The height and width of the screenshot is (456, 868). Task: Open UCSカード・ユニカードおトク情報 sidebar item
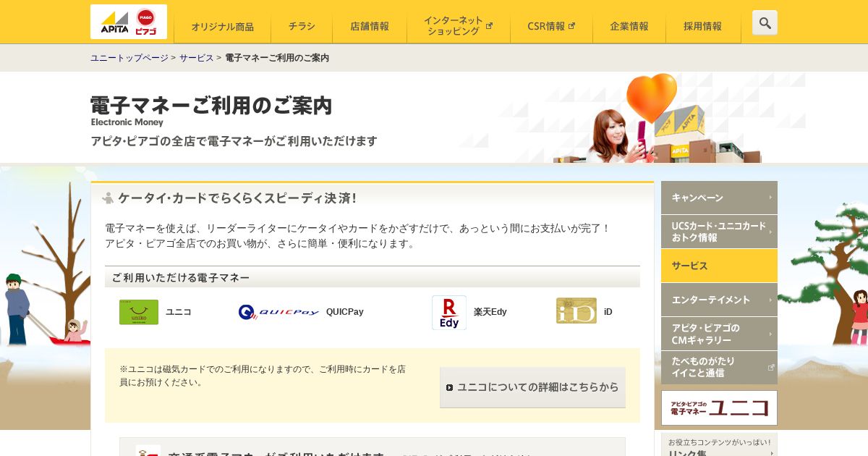[x=719, y=232]
